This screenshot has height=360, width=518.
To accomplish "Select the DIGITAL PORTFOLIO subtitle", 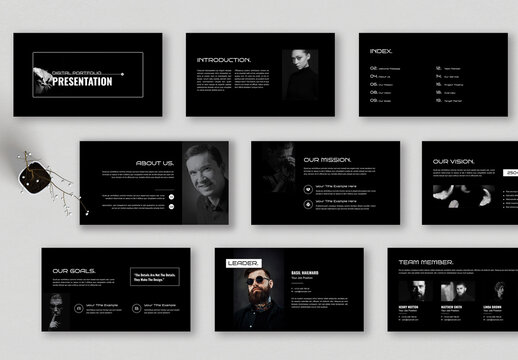I will (77, 73).
